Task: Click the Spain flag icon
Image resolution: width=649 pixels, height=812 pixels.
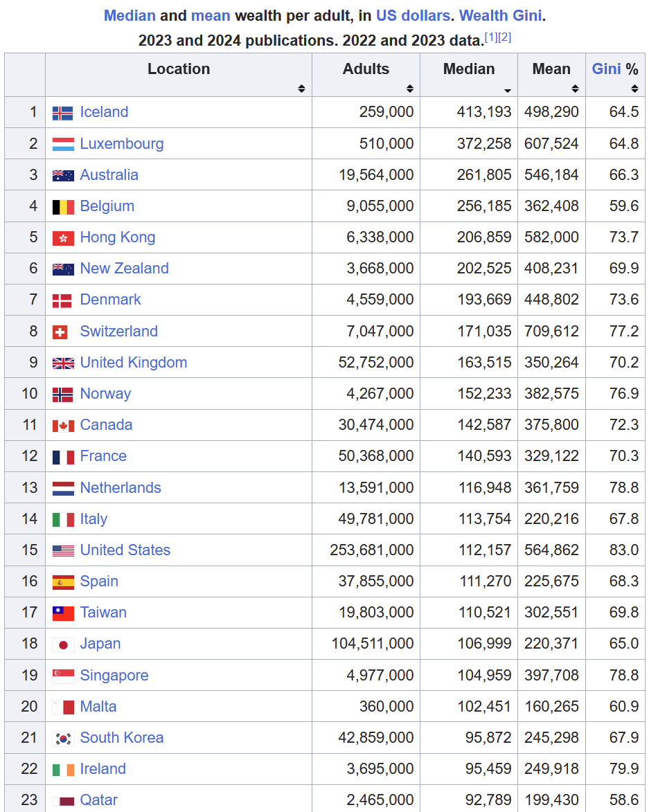Action: [62, 582]
